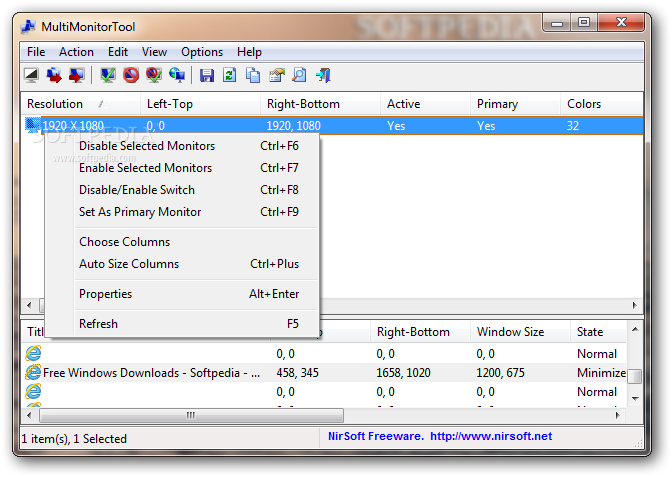Click the Internet Explorer icon of the Softpedia row
Image resolution: width=672 pixels, height=477 pixels.
[33, 372]
